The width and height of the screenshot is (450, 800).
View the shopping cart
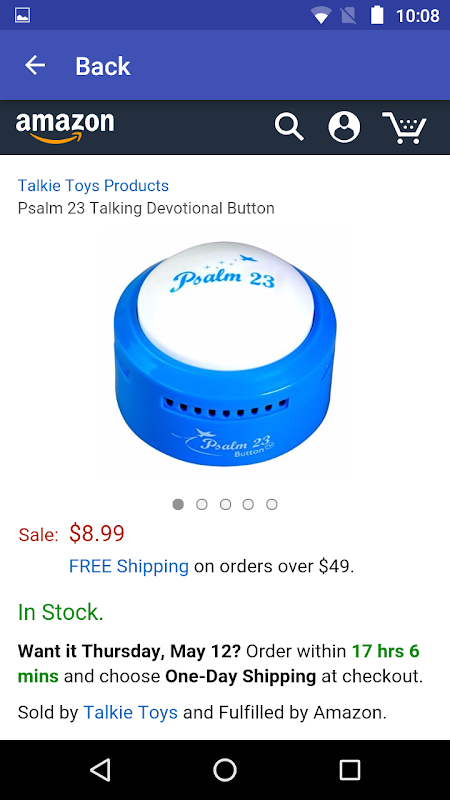point(404,128)
